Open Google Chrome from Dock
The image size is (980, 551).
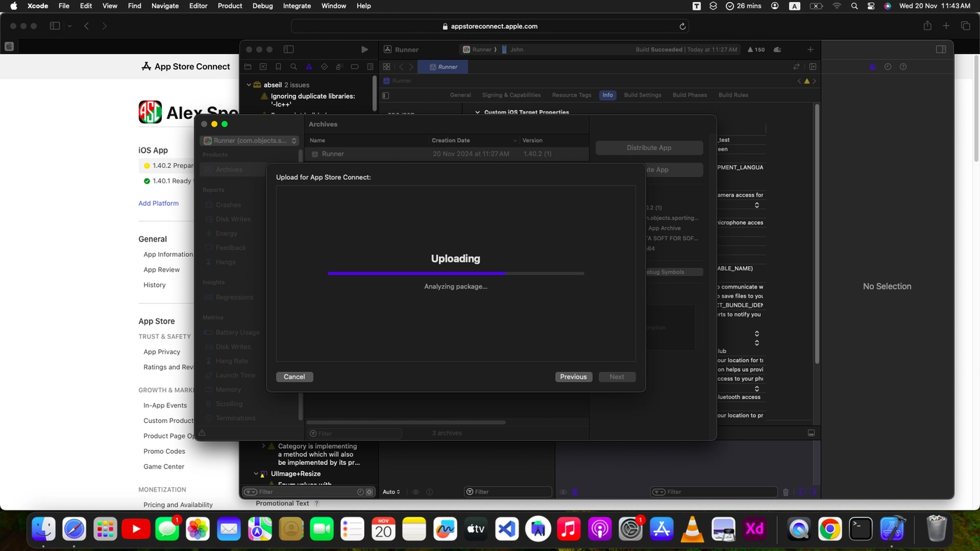click(x=829, y=529)
